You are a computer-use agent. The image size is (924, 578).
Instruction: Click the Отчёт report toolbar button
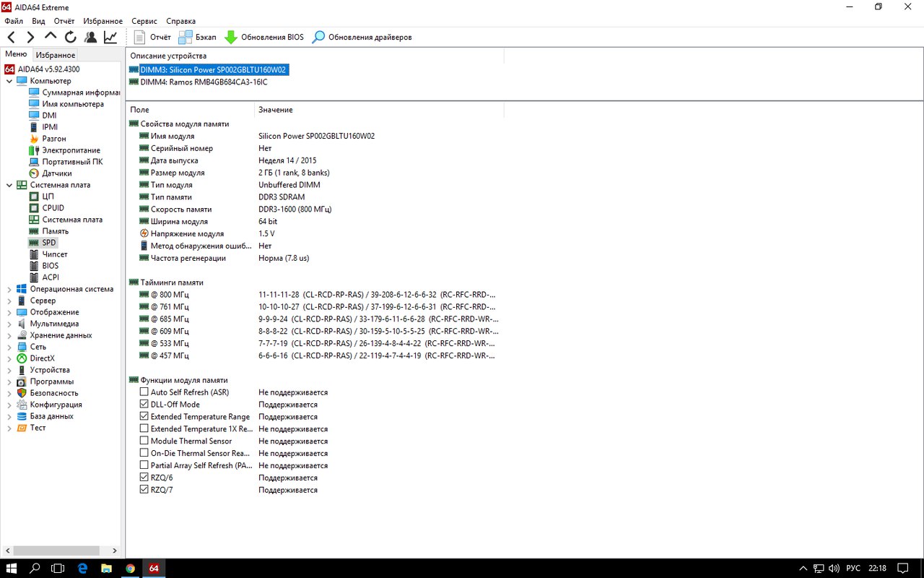(x=152, y=37)
